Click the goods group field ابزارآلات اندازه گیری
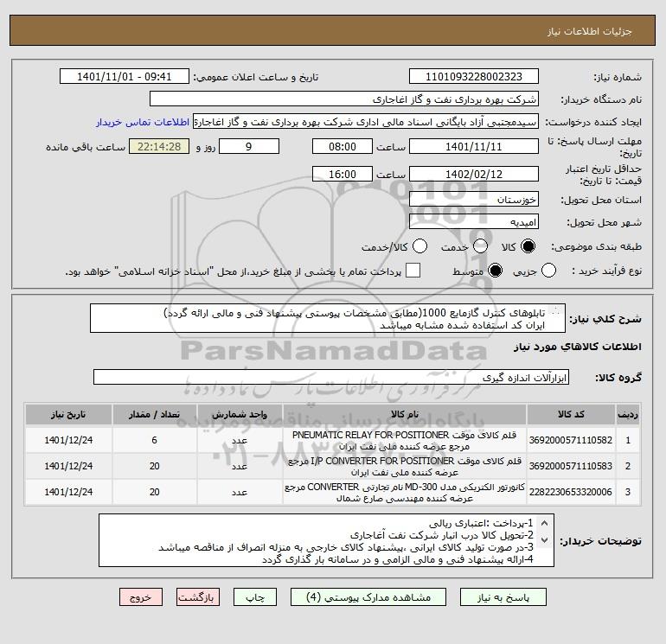The height and width of the screenshot is (644, 666). tap(331, 377)
